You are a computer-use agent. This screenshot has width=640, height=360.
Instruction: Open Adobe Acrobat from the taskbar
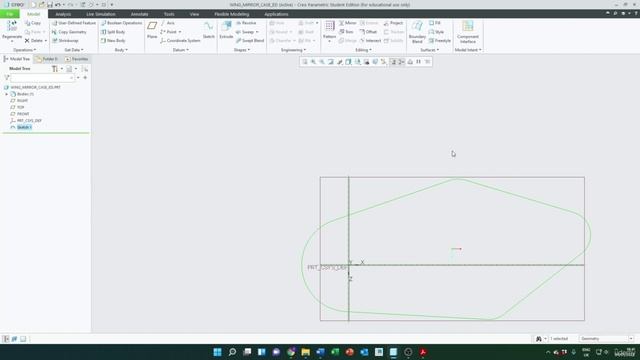coord(423,352)
